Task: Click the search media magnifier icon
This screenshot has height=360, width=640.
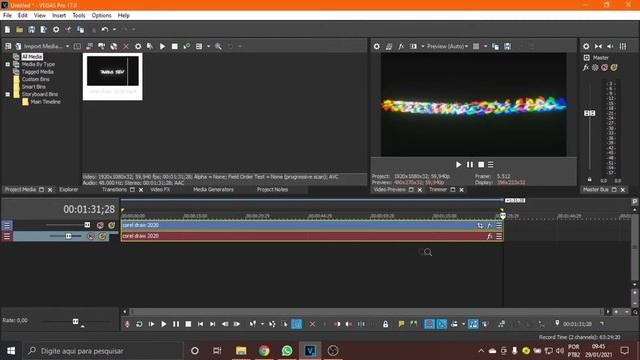Action: pyautogui.click(x=218, y=47)
